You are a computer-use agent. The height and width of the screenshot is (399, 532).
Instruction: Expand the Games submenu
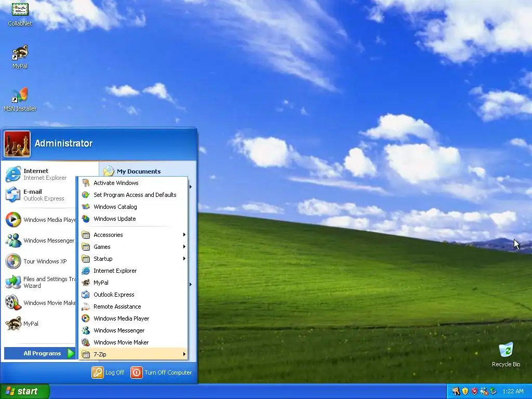pyautogui.click(x=134, y=247)
